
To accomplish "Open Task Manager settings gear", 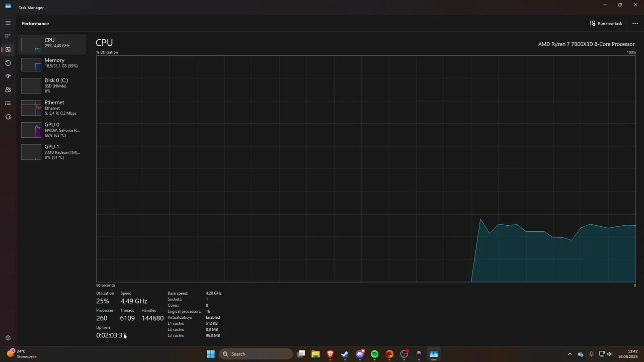I will coord(8,338).
